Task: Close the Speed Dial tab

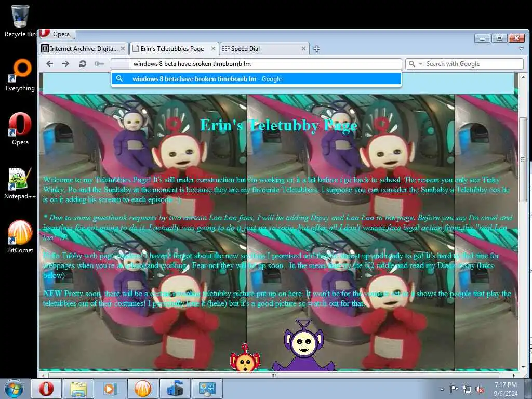Action: point(303,48)
